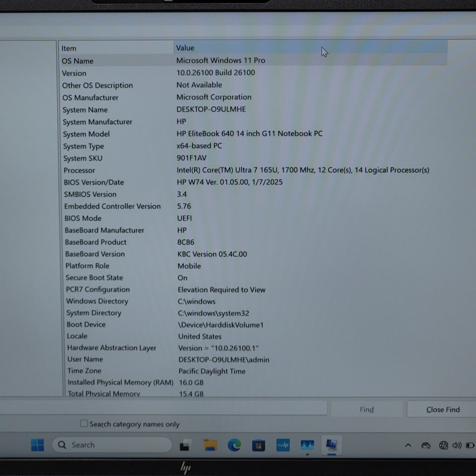Screen dimensions: 476x476
Task: Click the value DESKTOP-O9ULMHE\admin
Action: click(x=224, y=360)
